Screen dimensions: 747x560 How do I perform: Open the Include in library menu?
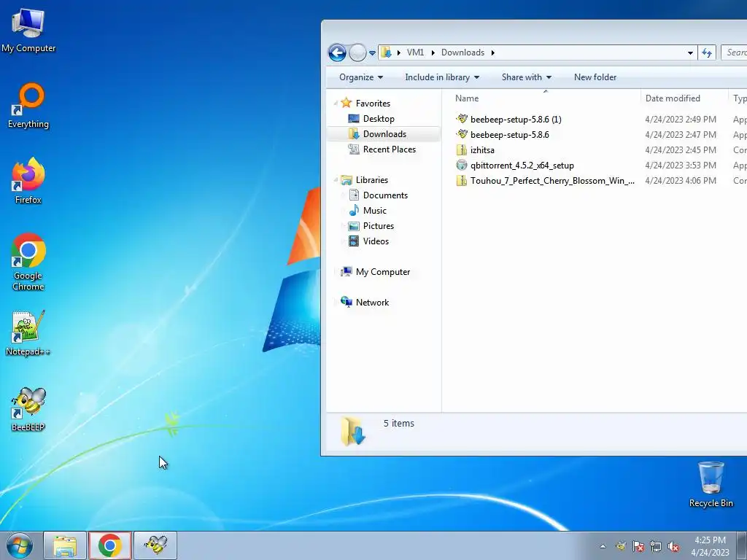[441, 77]
